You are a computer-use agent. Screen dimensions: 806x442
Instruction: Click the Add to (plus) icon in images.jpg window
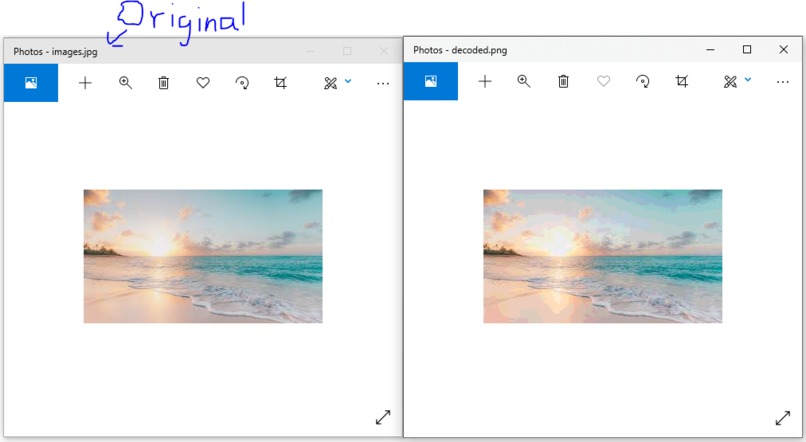tap(85, 83)
